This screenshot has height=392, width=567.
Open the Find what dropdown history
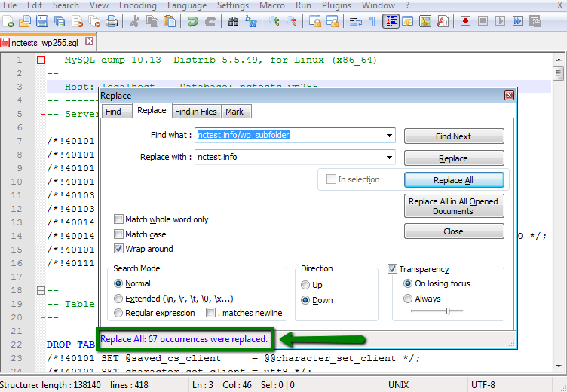390,136
